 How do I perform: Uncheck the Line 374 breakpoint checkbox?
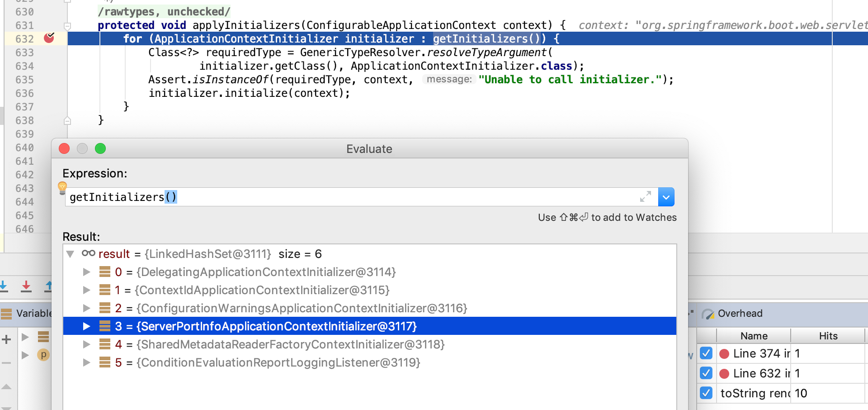[x=706, y=353]
